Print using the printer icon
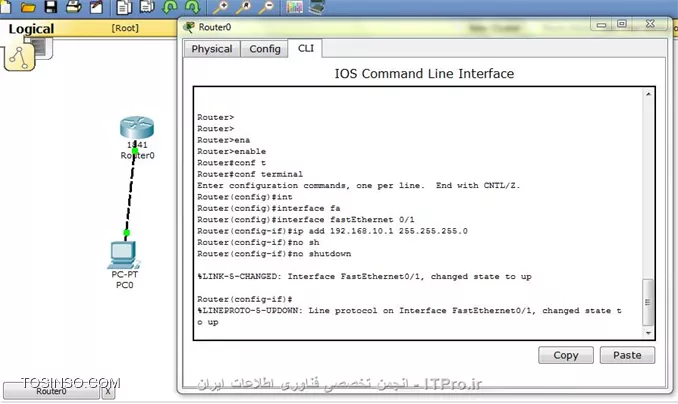 tap(74, 6)
